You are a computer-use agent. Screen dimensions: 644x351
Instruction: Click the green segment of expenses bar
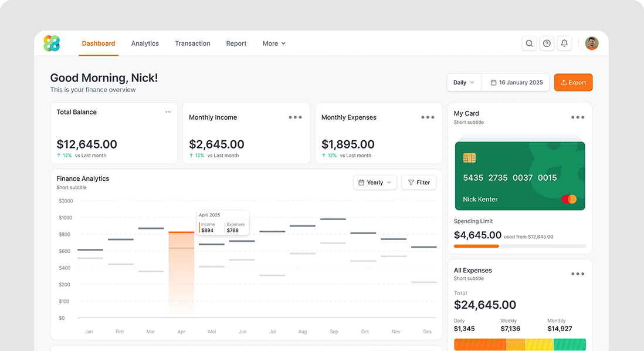coord(570,345)
